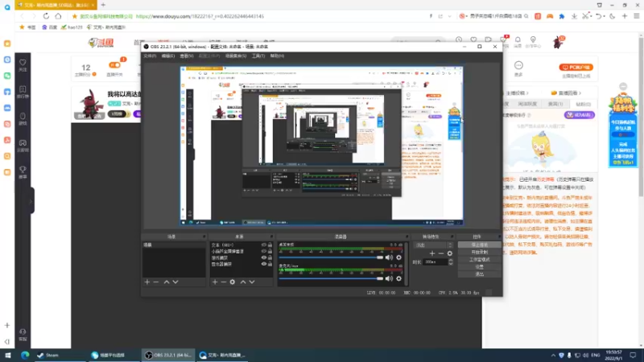Open microphone audio settings gear

398,278
